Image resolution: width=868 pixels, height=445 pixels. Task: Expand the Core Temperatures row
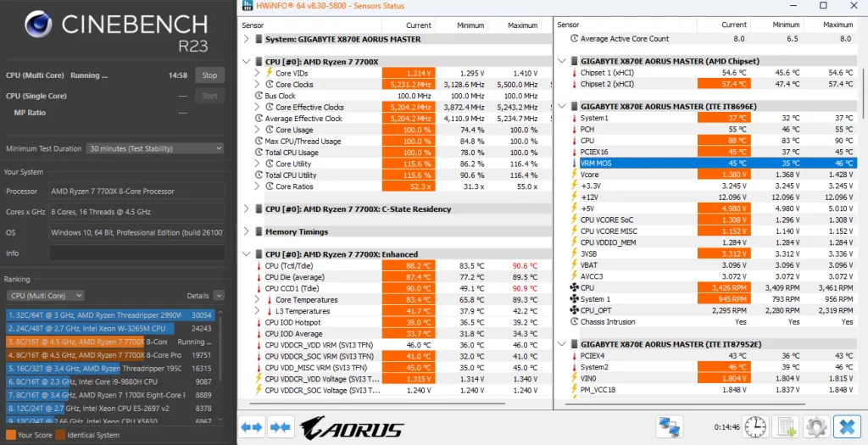(x=257, y=299)
